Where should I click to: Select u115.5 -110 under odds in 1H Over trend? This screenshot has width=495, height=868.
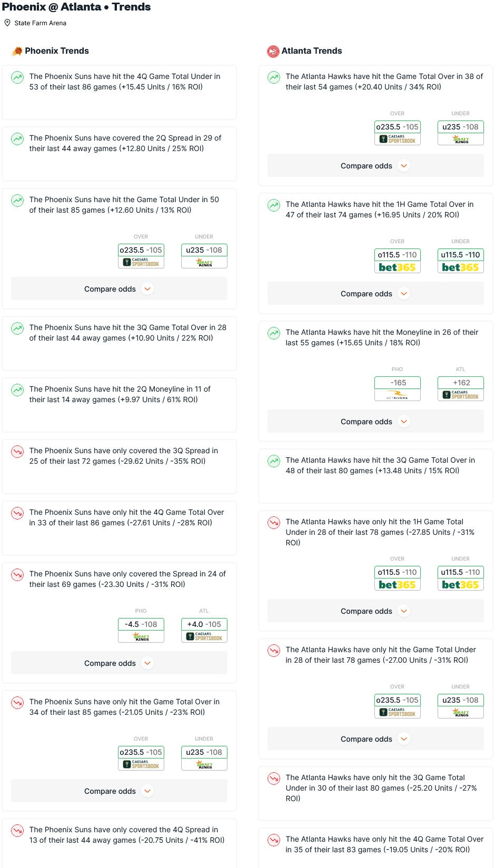pyautogui.click(x=461, y=255)
